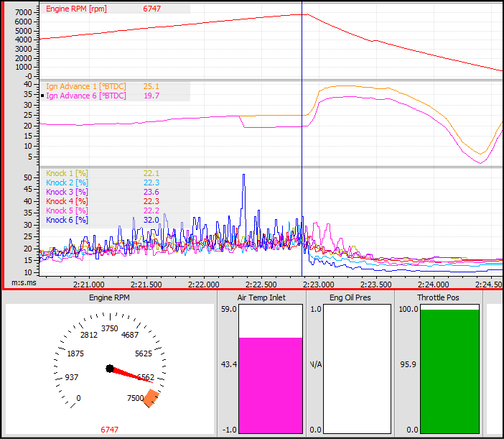The image size is (504, 439).
Task: Click the green Throttle Pos bar
Action: (449, 371)
